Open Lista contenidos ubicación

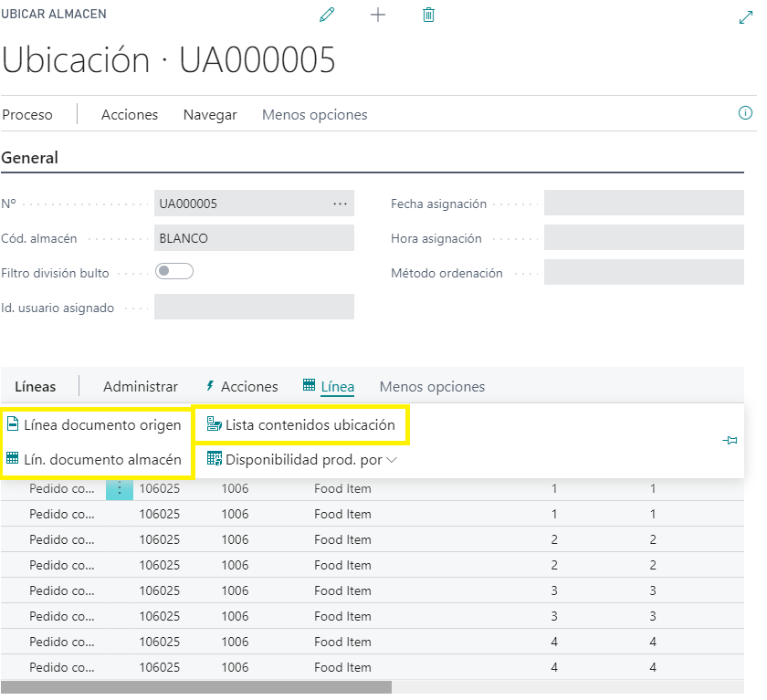click(x=310, y=424)
